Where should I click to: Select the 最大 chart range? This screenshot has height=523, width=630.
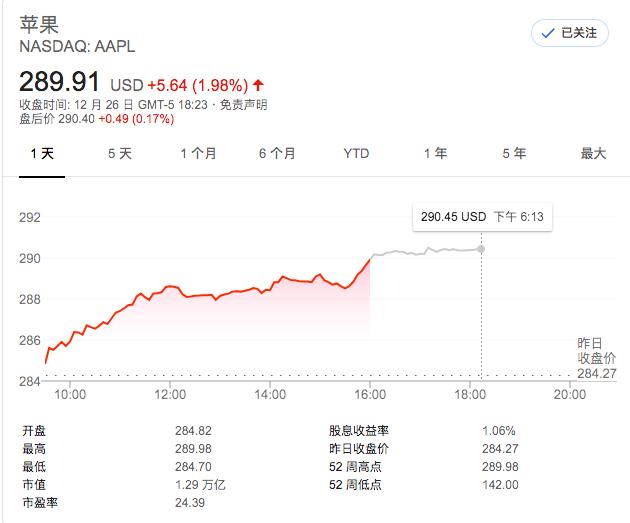coord(593,153)
